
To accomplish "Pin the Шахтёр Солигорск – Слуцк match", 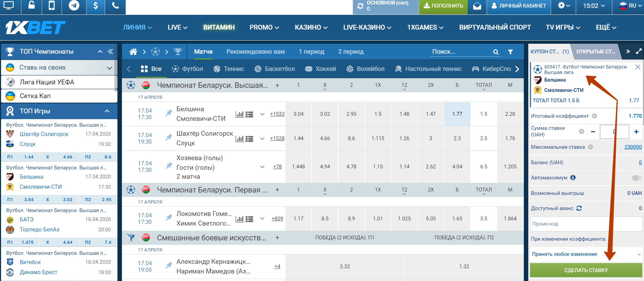I will pos(168,137).
